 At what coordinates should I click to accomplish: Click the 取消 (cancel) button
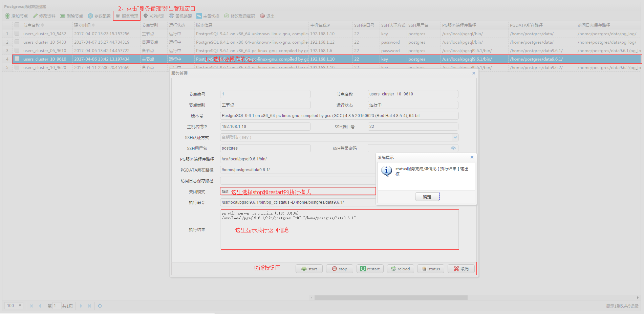coord(461,269)
